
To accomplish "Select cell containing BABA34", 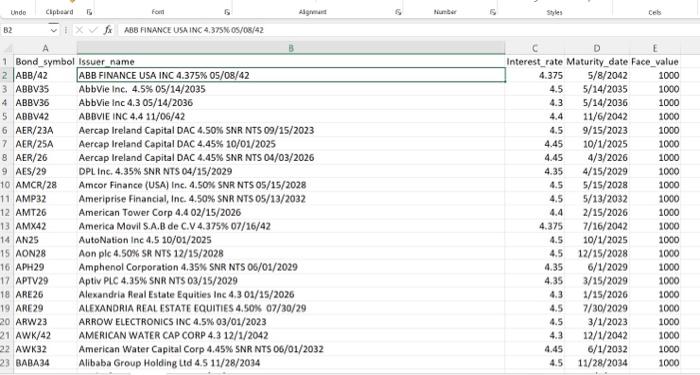I will (x=45, y=362).
